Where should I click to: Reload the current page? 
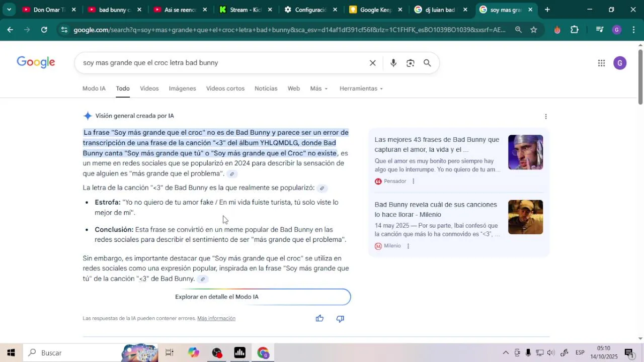(44, 30)
